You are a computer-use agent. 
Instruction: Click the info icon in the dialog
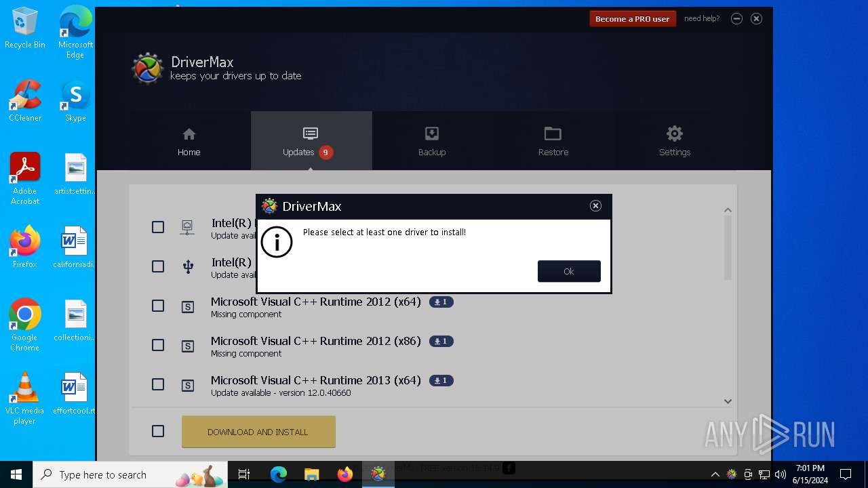point(277,242)
